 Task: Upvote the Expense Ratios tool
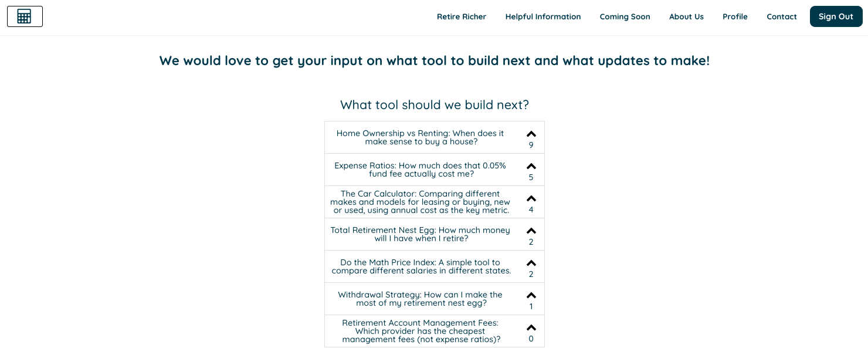pos(531,166)
